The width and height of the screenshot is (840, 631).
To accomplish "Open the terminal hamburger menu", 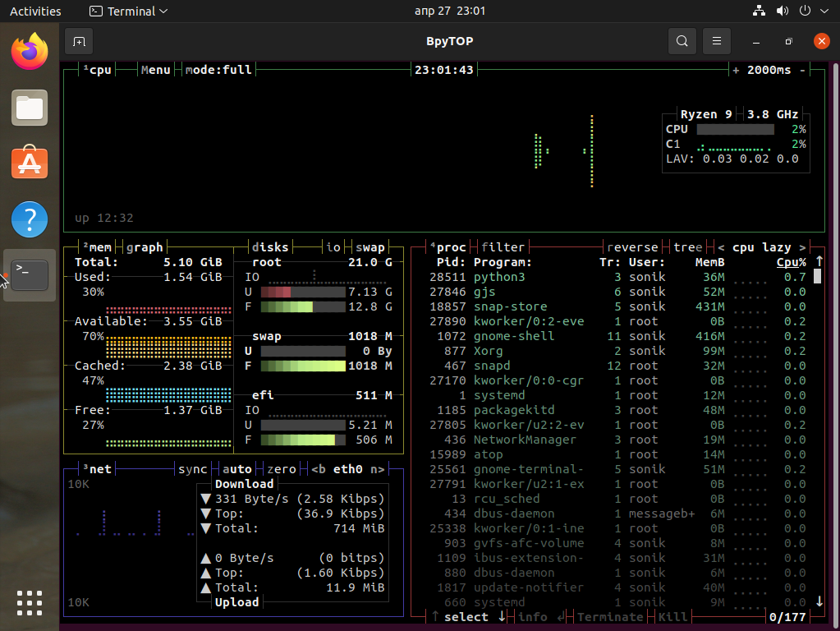I will tap(717, 41).
